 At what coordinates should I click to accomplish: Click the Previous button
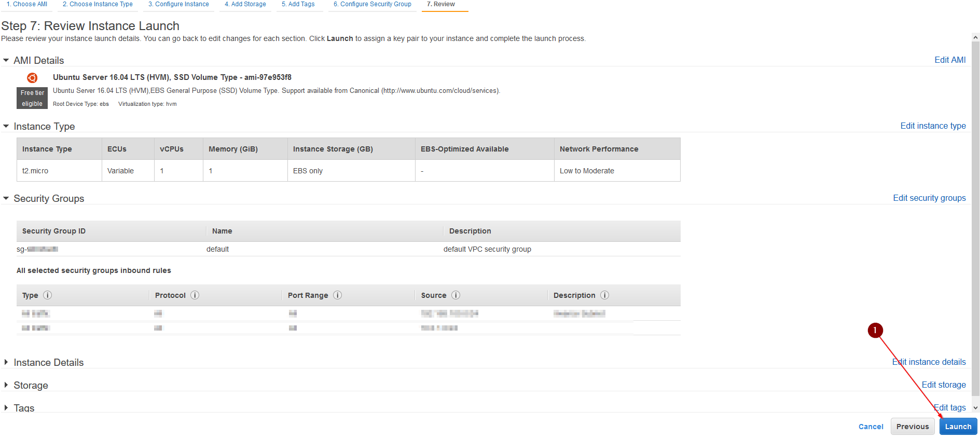coord(913,427)
